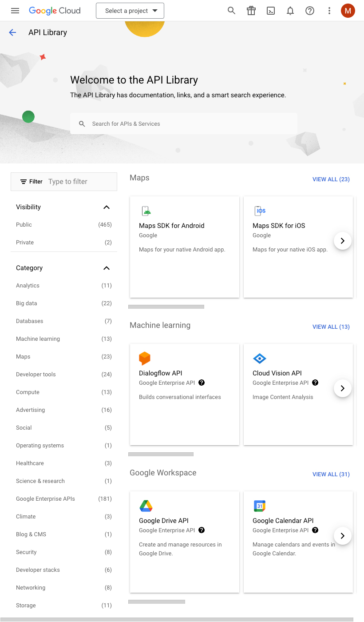
Task: Collapse the Category section
Action: pos(107,268)
